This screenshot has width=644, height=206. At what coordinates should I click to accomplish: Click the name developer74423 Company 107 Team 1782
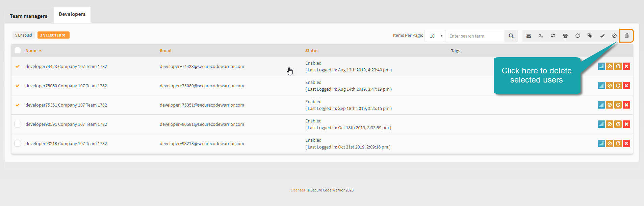click(x=66, y=66)
